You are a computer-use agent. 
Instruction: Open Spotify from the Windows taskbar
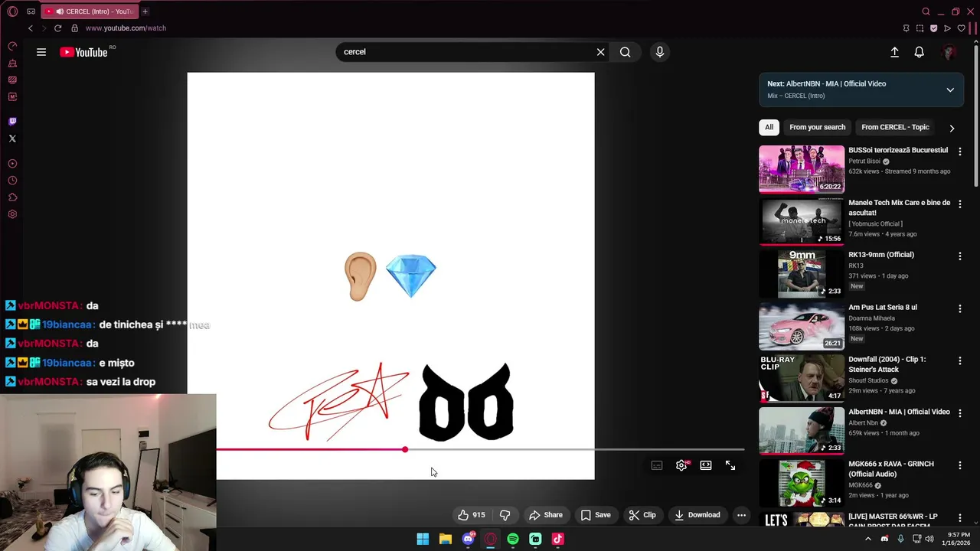[x=513, y=539]
